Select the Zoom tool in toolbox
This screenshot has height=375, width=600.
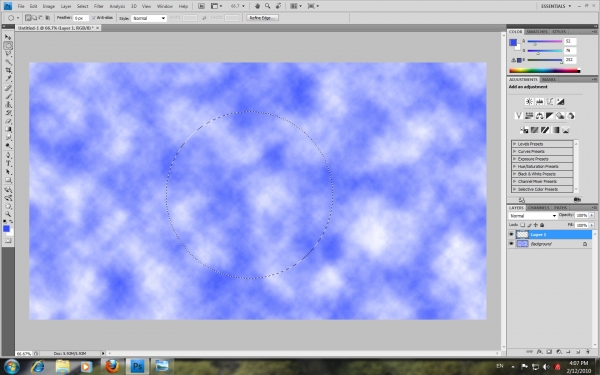pos(8,214)
